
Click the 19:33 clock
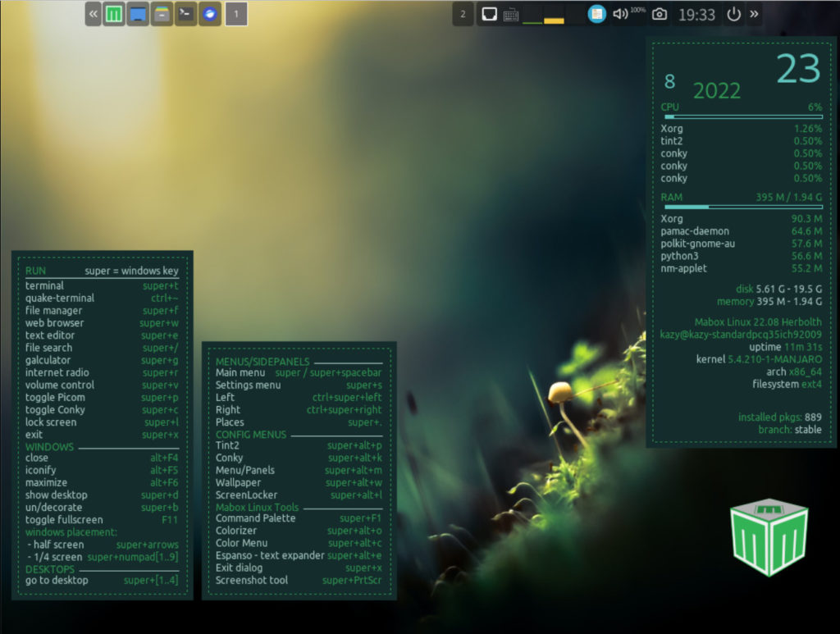[x=696, y=15]
